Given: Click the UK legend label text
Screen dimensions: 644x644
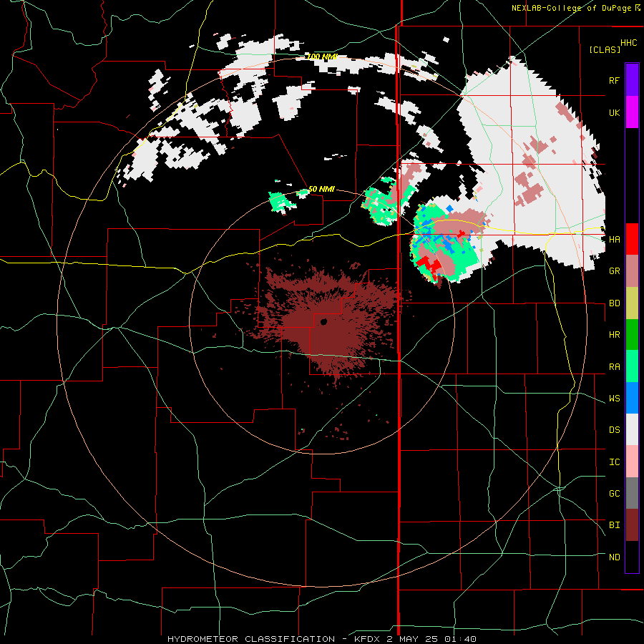Looking at the screenshot, I should click(615, 112).
